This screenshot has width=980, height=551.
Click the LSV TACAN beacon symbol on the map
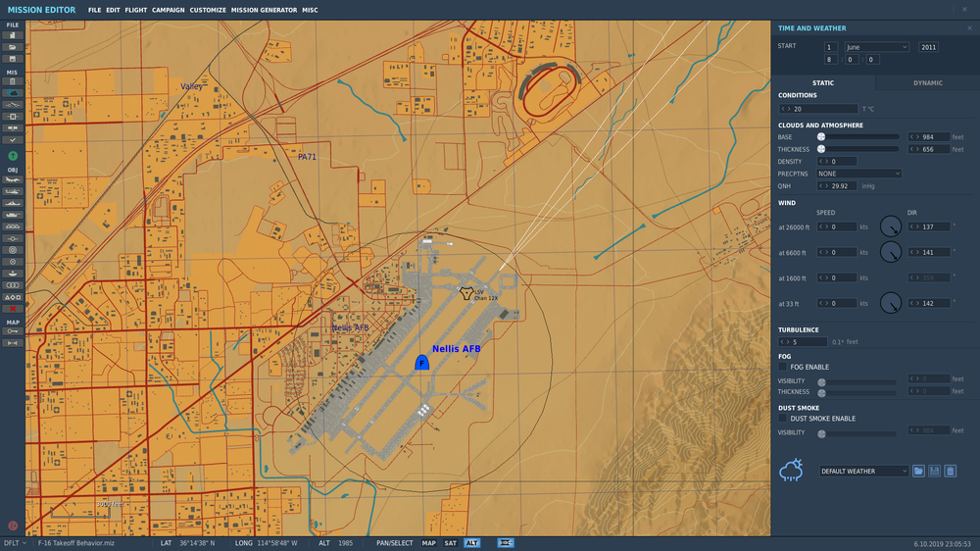click(465, 293)
